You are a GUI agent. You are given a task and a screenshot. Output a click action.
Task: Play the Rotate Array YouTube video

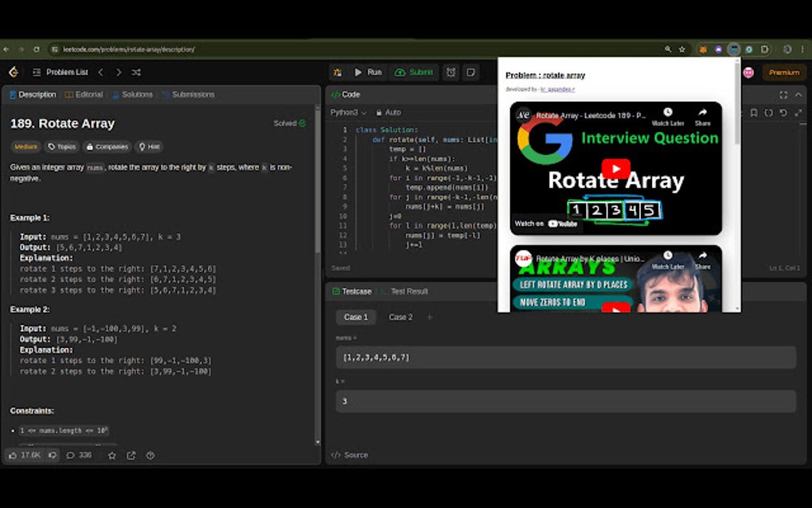[615, 169]
